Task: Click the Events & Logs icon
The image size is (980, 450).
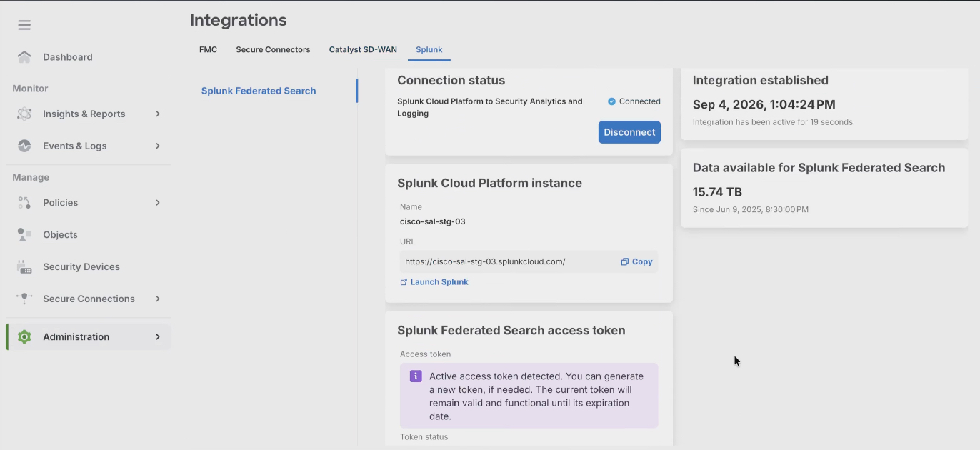Action: [x=24, y=146]
